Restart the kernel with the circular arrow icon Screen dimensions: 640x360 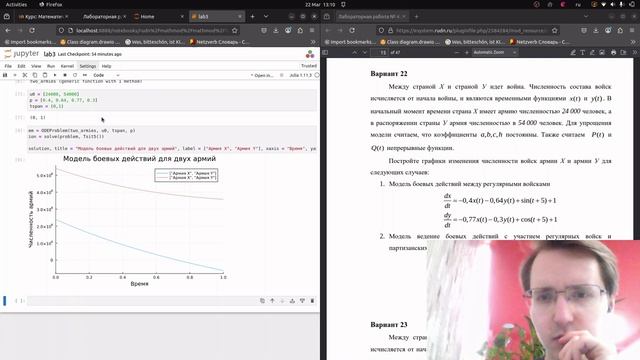point(75,75)
